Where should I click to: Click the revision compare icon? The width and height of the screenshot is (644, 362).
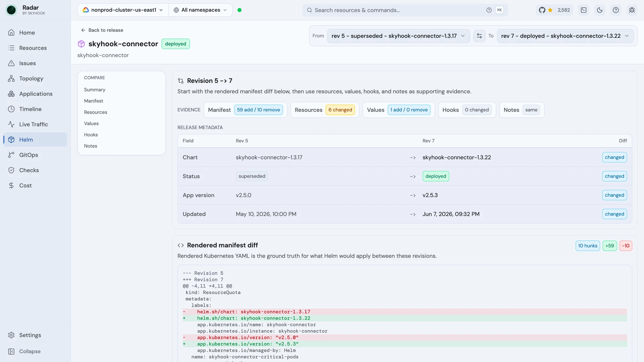click(181, 81)
